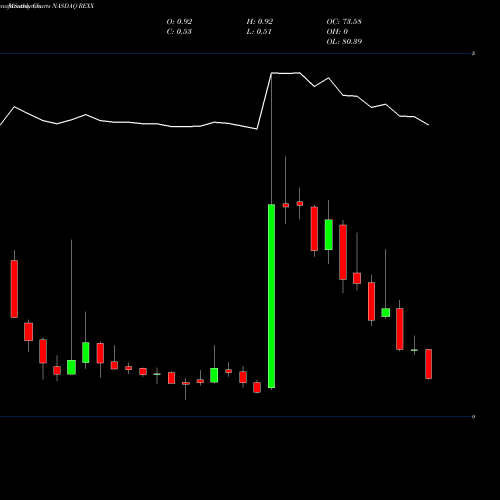Click the 'L: 0.51' low value
Screen dimensions: 500x500
259,32
